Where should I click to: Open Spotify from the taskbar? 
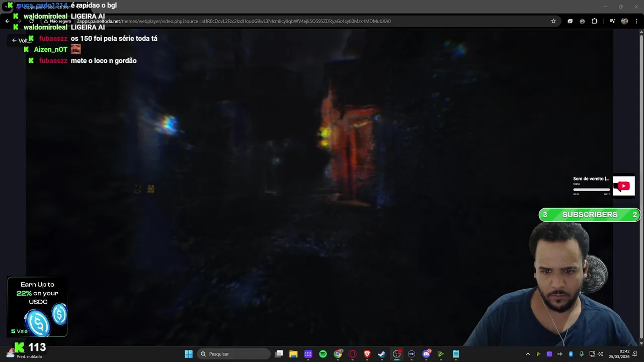[323, 354]
